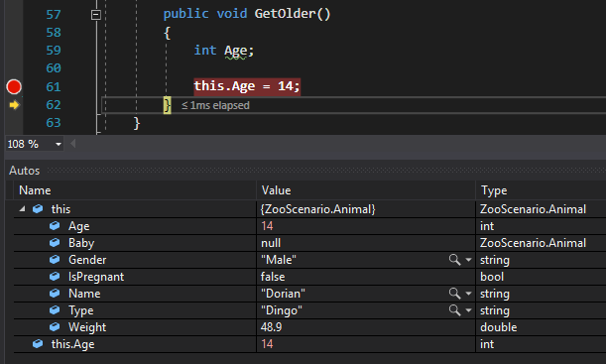Select the 48.9 value of Weight
606x364 pixels.
(x=272, y=327)
